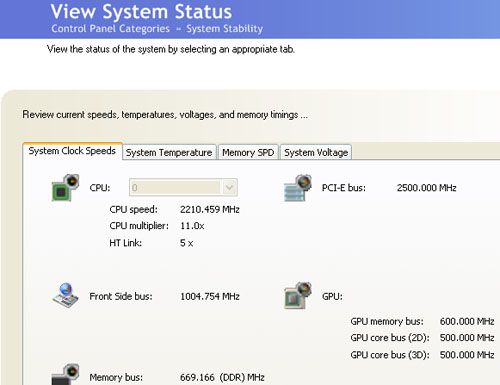Click the System Stability breadcrumb link
This screenshot has width=500, height=385.
tap(225, 29)
